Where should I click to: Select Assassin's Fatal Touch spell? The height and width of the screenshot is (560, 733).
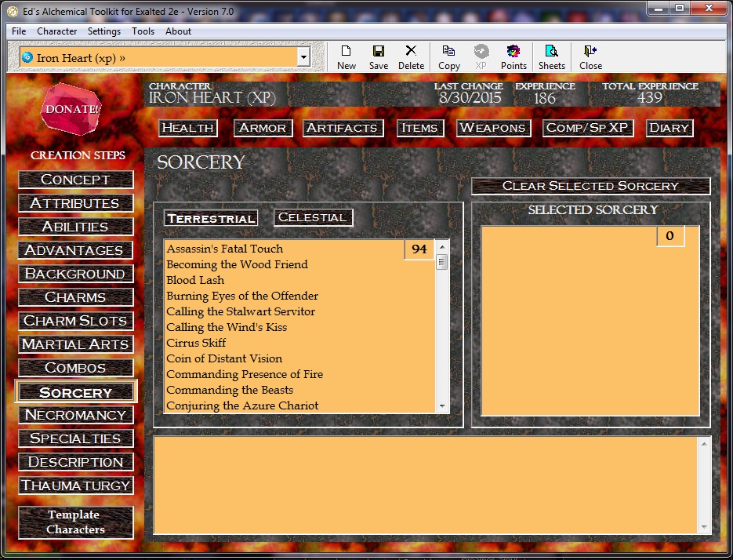(x=225, y=249)
